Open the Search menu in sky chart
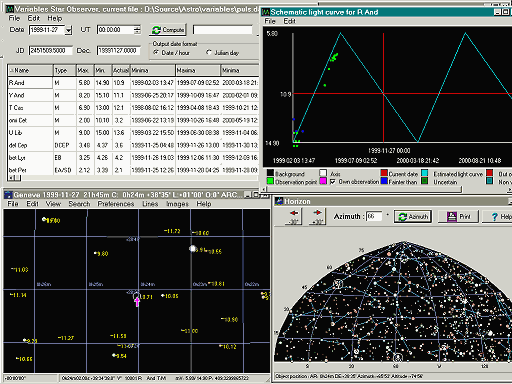 coord(79,204)
